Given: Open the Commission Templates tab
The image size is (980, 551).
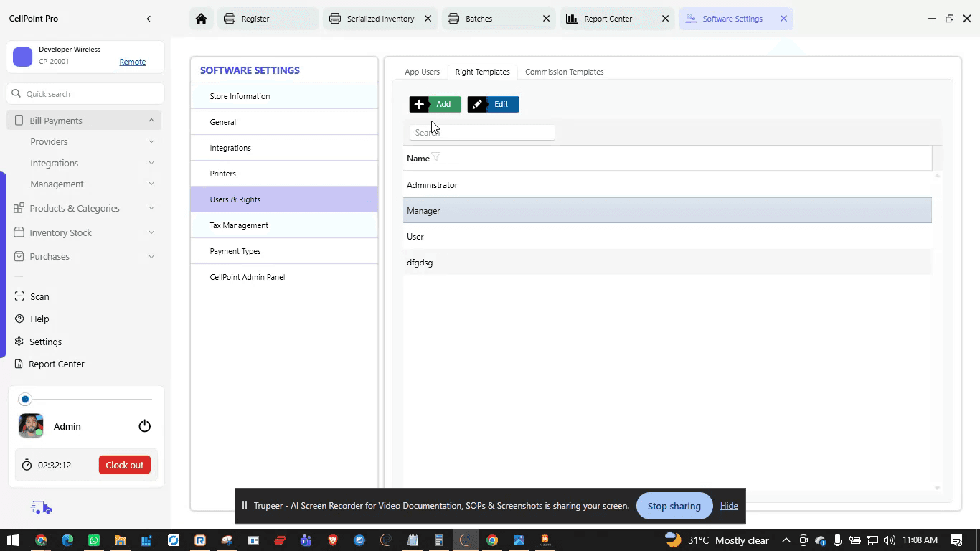Looking at the screenshot, I should click(x=564, y=72).
